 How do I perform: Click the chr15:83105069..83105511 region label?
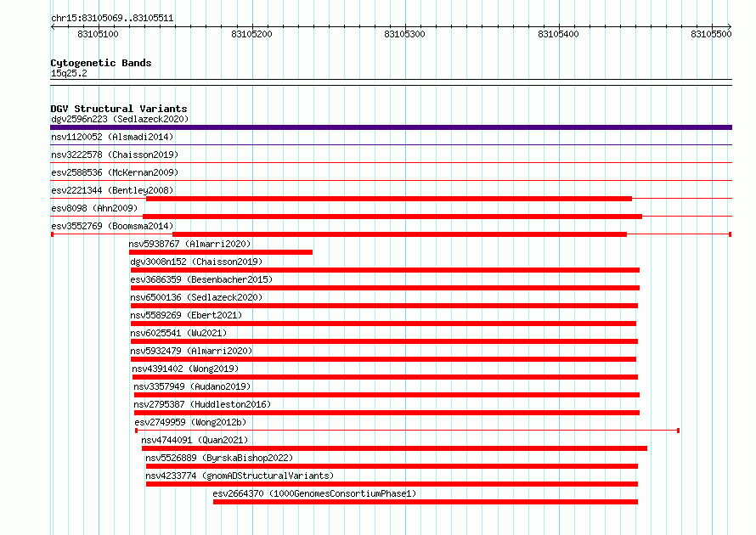click(112, 19)
